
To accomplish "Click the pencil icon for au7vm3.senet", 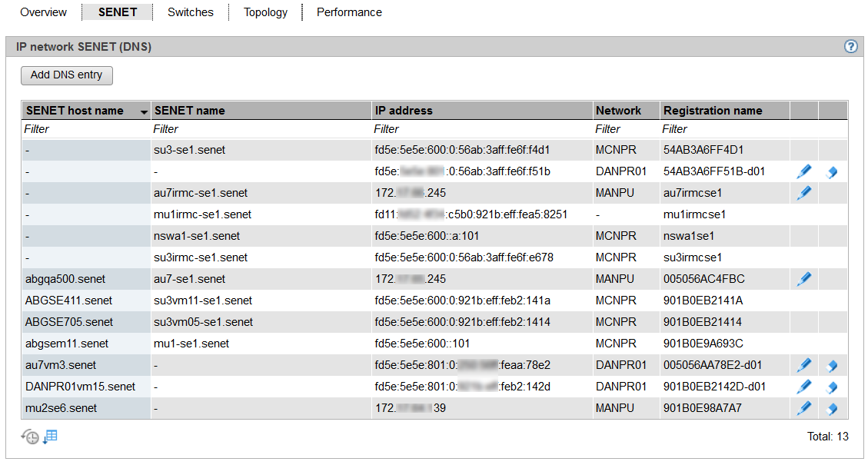I will tap(804, 365).
